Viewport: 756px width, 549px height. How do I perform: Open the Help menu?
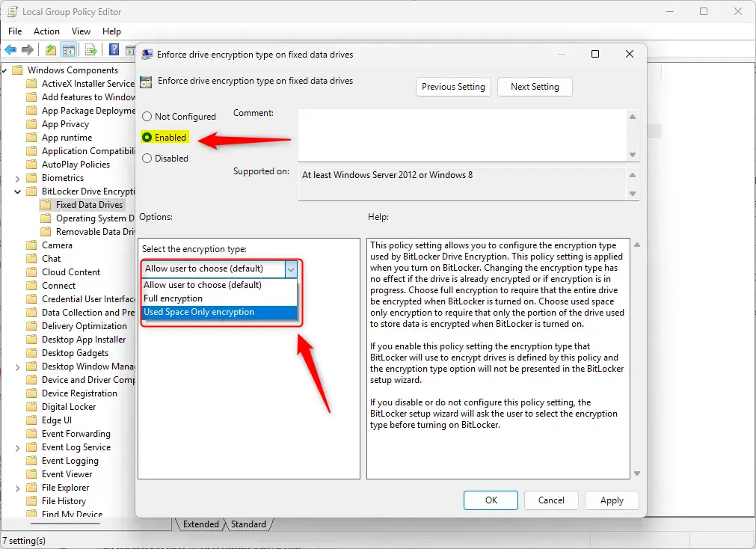tap(111, 31)
